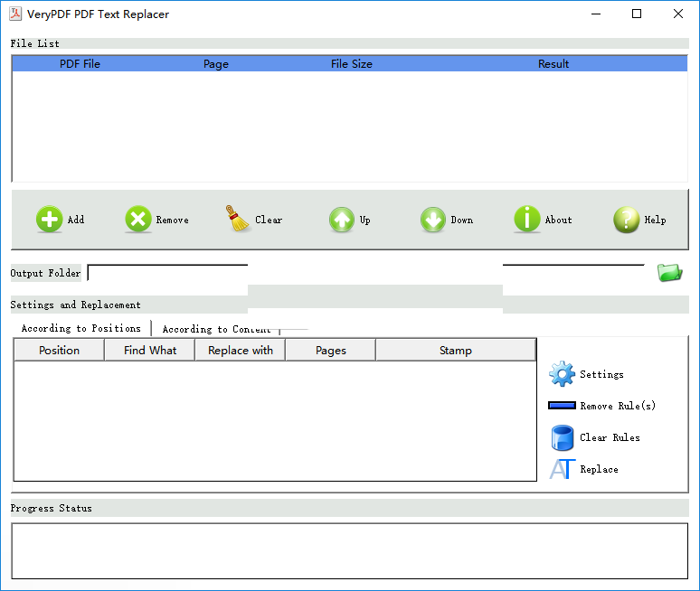The height and width of the screenshot is (591, 700).
Task: Click the Remove Rule(s) blue bar icon
Action: 562,406
